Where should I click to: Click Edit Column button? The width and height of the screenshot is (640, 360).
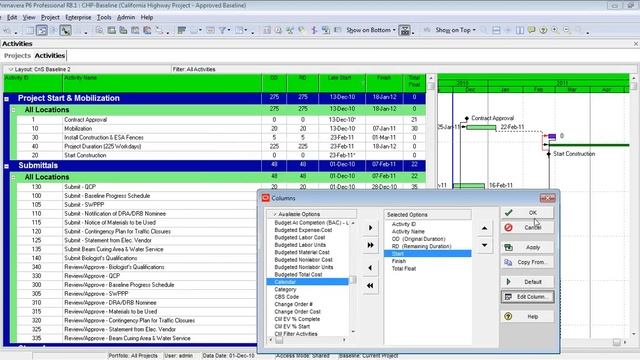(527, 297)
